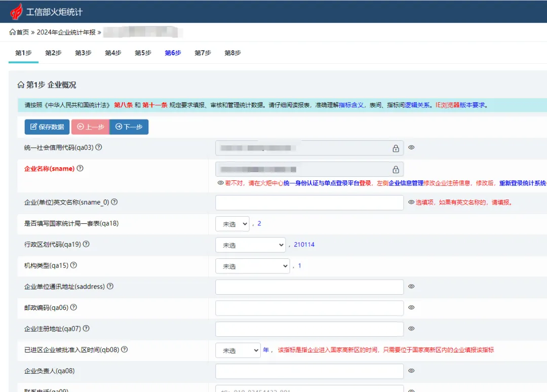This screenshot has height=392, width=547.
Task: Toggle eye icon beside 统一社会信用代码 field
Action: coord(412,147)
